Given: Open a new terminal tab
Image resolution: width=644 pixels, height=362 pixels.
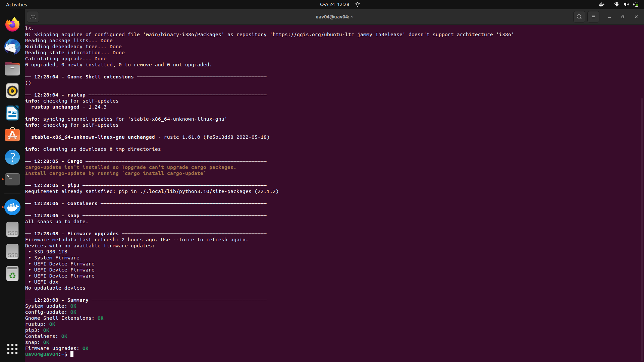Looking at the screenshot, I should point(33,17).
